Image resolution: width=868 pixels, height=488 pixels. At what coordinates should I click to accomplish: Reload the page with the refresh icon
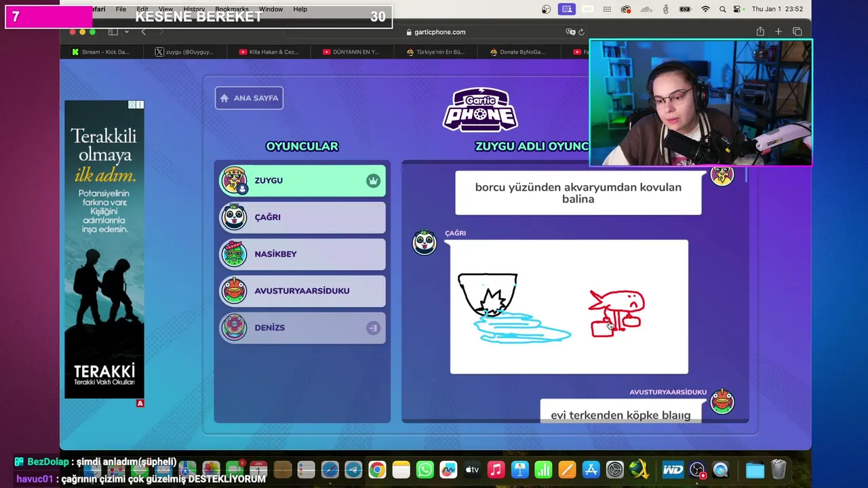pos(582,32)
